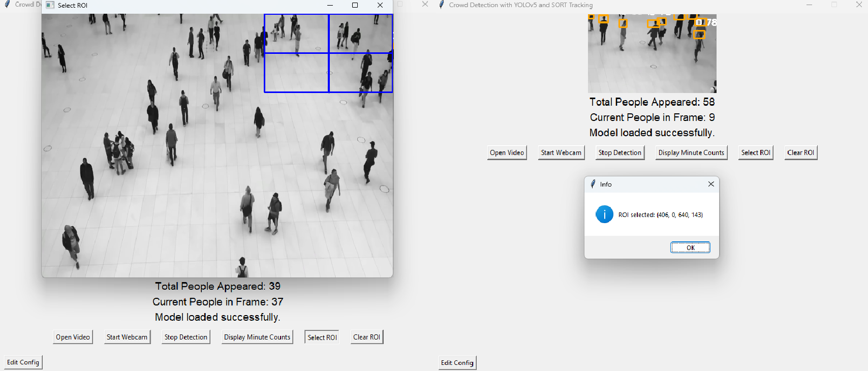Viewport: 868px width, 371px height.
Task: Display Minute Counts in left window
Action: pyautogui.click(x=257, y=337)
